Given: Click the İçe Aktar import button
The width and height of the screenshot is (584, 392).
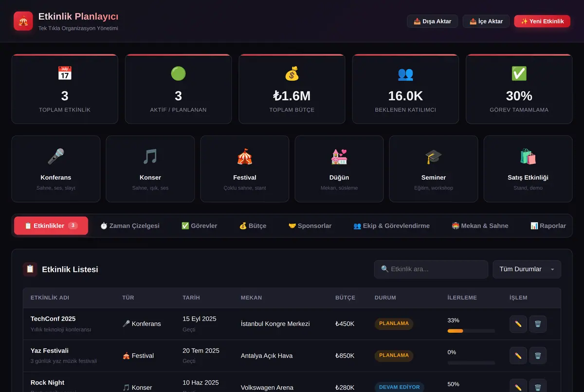Looking at the screenshot, I should [x=486, y=21].
